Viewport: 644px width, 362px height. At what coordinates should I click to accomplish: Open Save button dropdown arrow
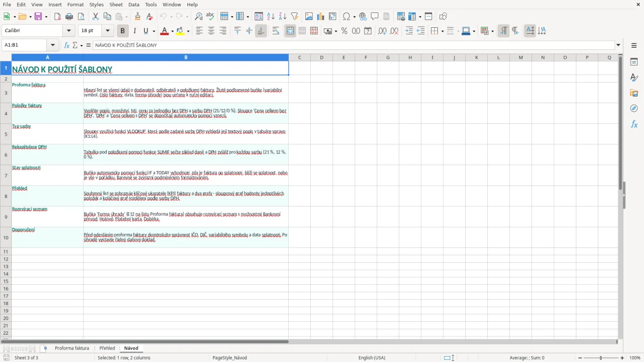pyautogui.click(x=46, y=17)
